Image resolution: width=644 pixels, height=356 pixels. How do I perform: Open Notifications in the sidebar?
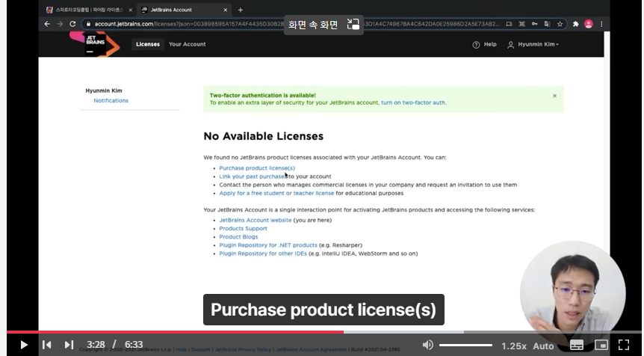[111, 101]
